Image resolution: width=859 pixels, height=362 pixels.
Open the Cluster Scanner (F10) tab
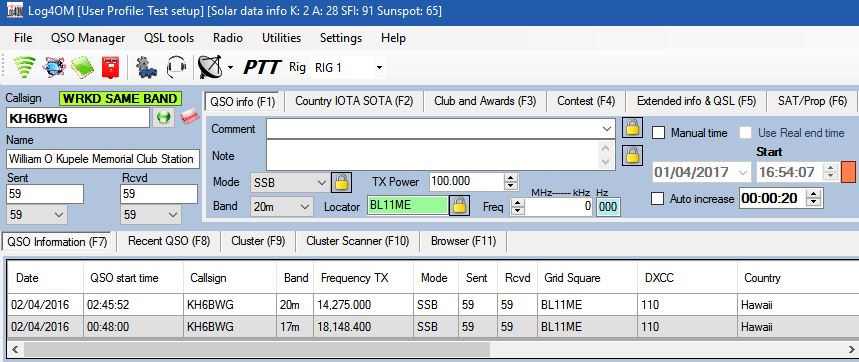[358, 241]
